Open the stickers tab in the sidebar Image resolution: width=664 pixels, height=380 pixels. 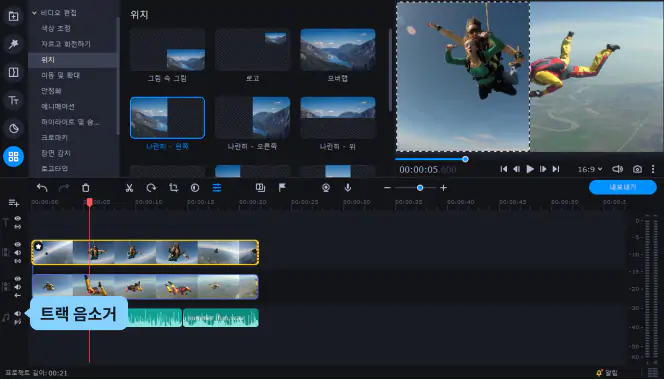[x=13, y=128]
